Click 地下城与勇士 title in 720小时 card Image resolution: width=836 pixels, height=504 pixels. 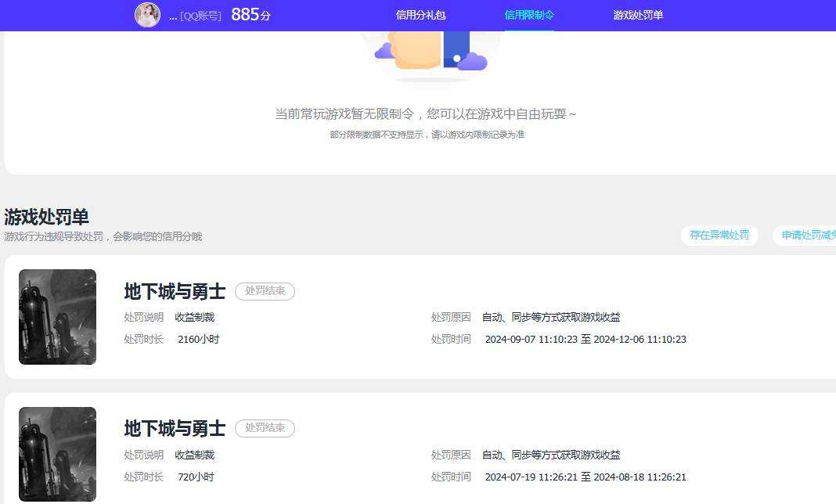coord(175,429)
